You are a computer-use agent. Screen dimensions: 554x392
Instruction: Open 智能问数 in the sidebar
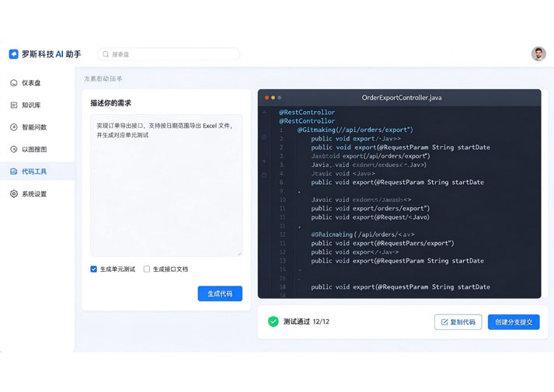click(x=37, y=127)
